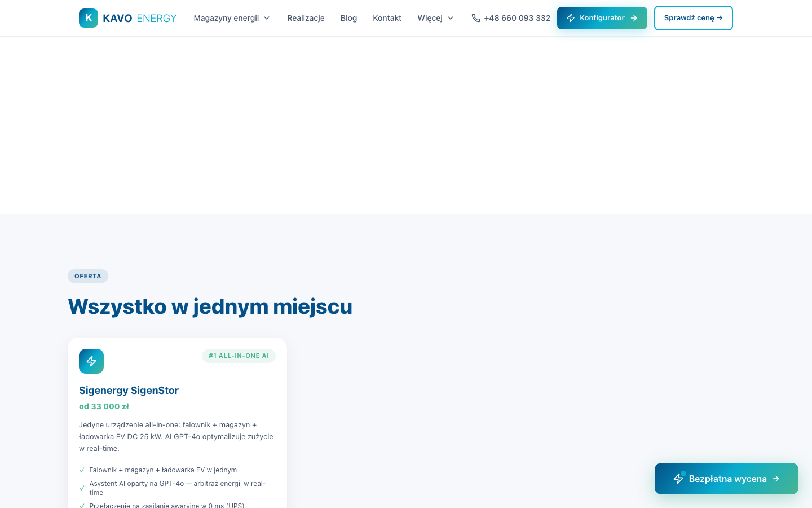Click the arrow icon in Bezpłatna wycena
812x508 pixels.
[x=776, y=479]
